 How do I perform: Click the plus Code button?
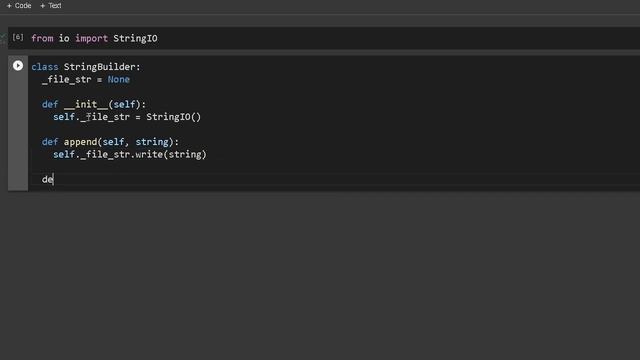(x=19, y=6)
